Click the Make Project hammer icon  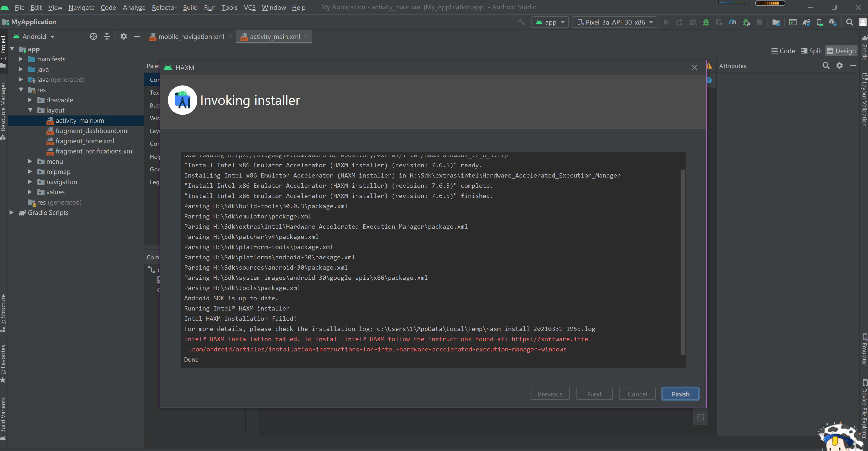point(522,22)
